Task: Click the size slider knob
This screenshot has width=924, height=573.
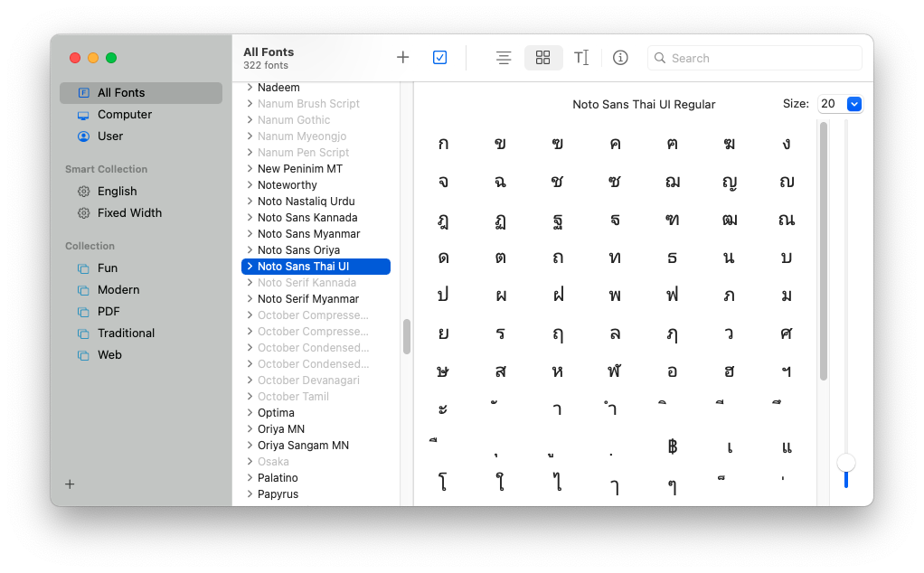Action: pos(845,463)
